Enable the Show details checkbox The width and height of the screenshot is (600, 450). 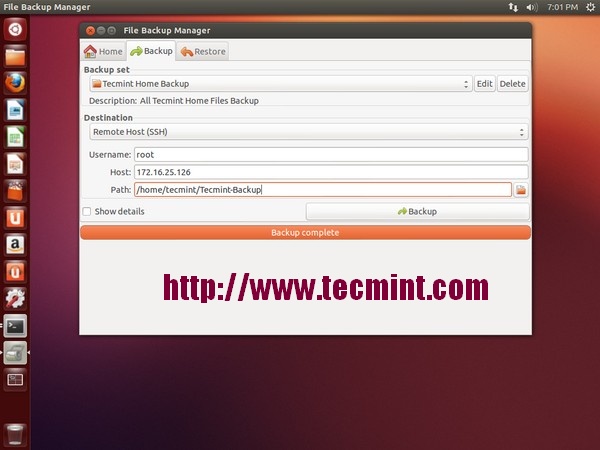pyautogui.click(x=87, y=212)
